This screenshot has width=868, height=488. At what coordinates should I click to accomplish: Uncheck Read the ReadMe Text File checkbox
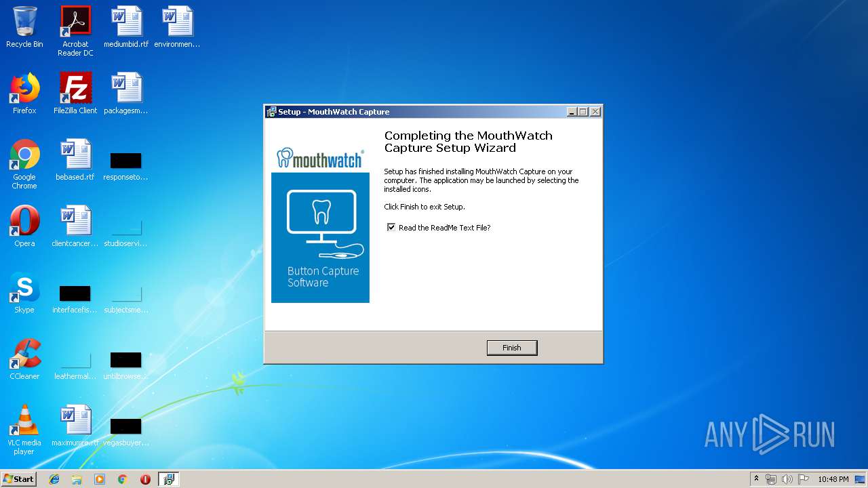click(391, 228)
